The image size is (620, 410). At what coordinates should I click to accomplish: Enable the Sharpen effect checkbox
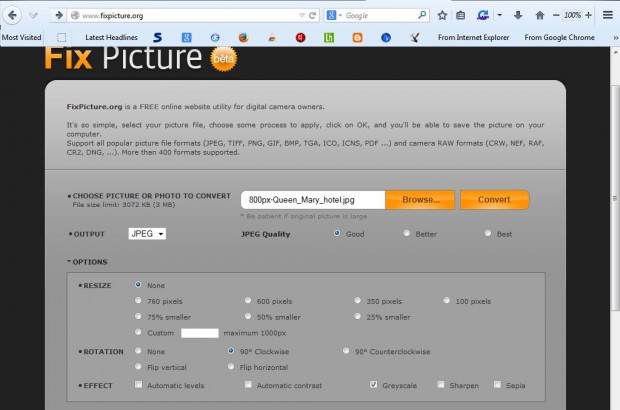tap(440, 384)
